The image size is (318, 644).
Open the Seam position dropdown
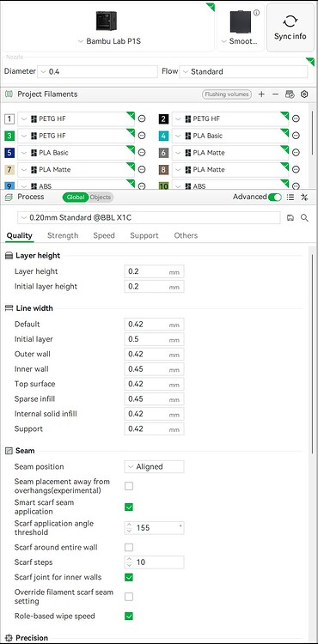pos(154,466)
